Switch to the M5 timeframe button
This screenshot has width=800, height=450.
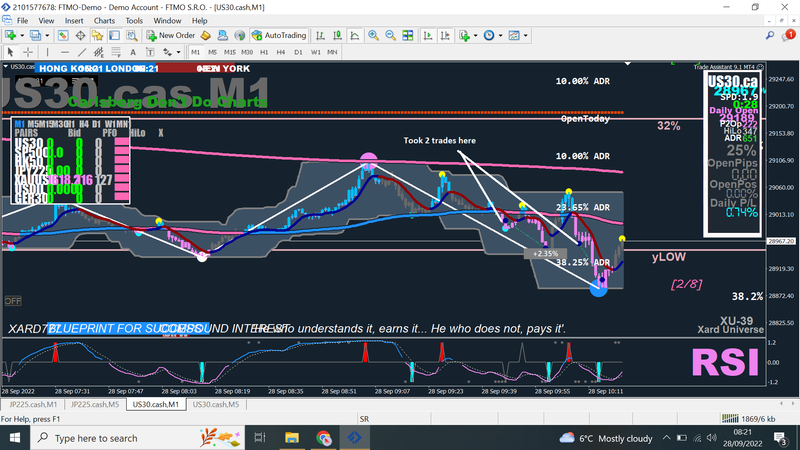click(212, 52)
